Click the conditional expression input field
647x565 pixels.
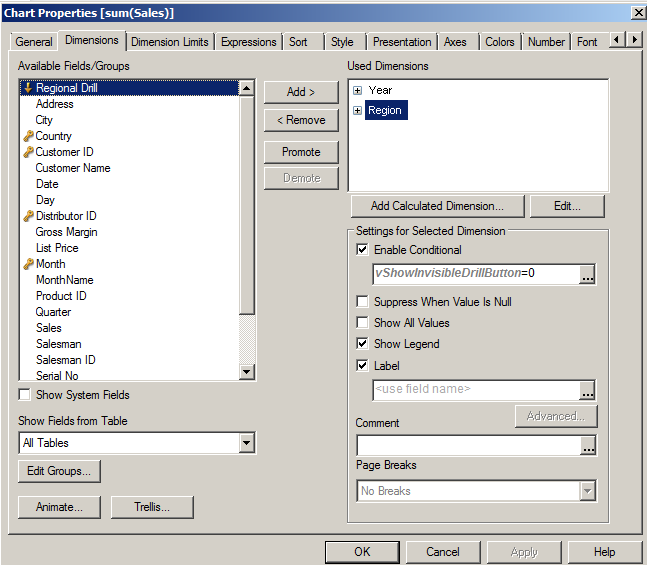point(476,274)
